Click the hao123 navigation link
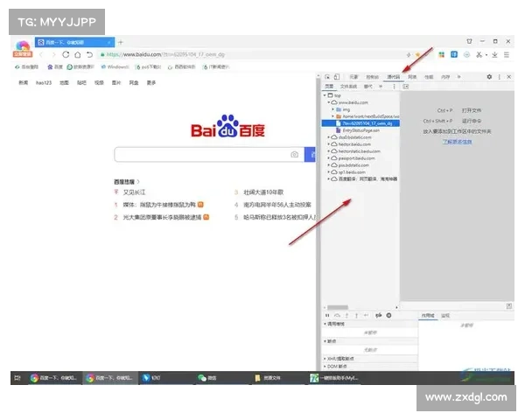 44,83
